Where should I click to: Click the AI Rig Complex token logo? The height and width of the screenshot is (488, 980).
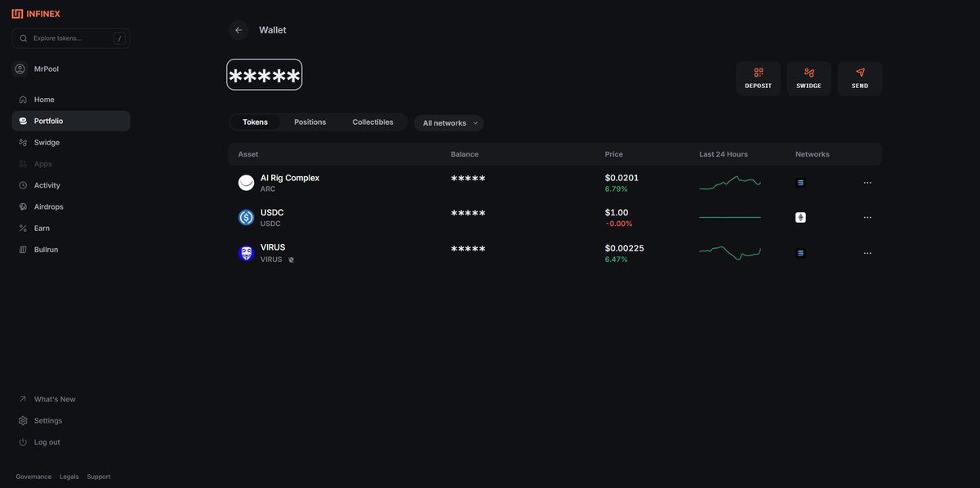click(246, 183)
